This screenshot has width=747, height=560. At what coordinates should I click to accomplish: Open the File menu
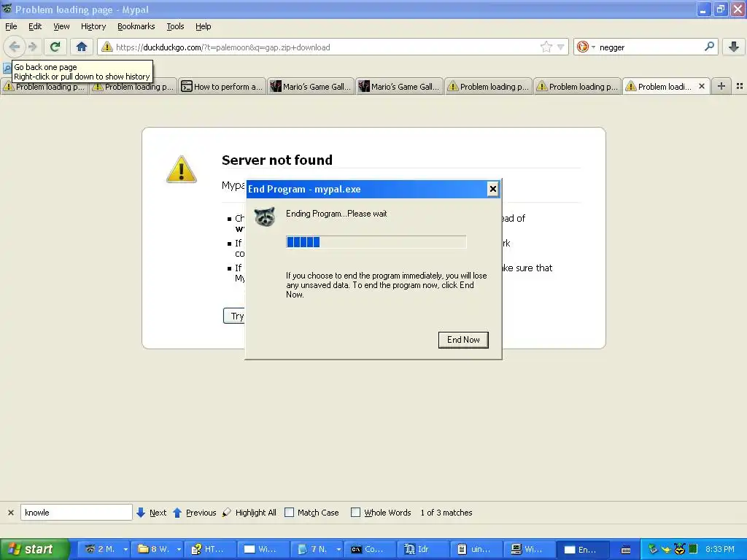point(11,26)
